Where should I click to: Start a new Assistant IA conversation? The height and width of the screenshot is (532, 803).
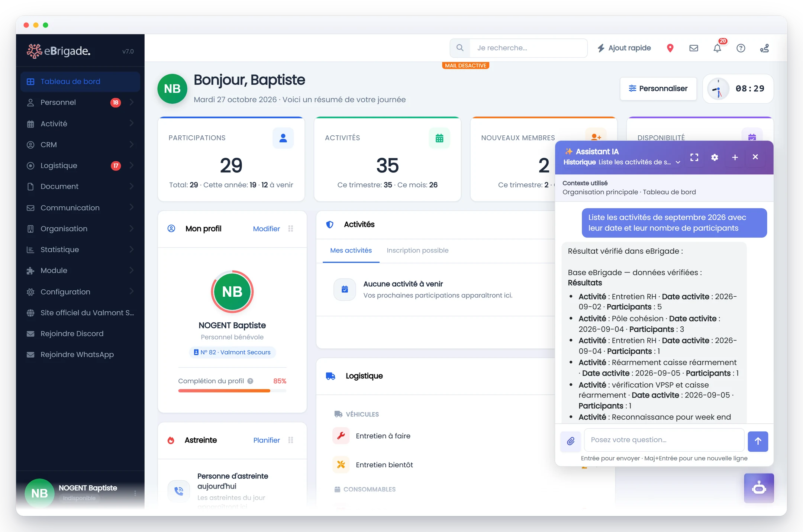tap(735, 157)
